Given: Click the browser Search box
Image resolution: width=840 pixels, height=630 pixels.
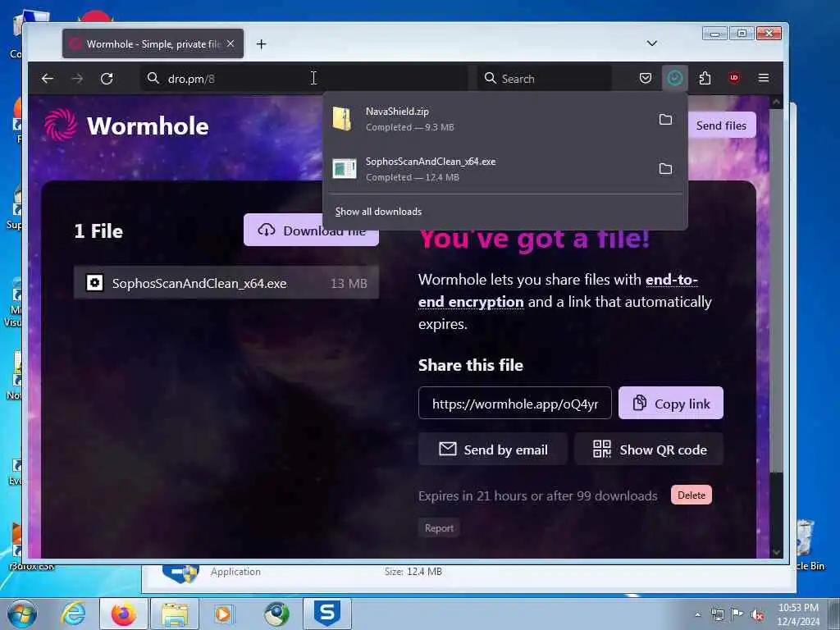Looking at the screenshot, I should [545, 79].
